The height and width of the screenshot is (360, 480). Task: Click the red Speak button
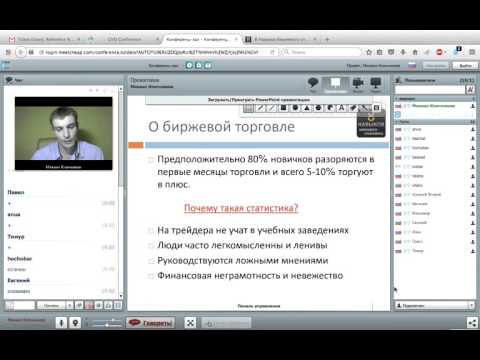coord(151,323)
